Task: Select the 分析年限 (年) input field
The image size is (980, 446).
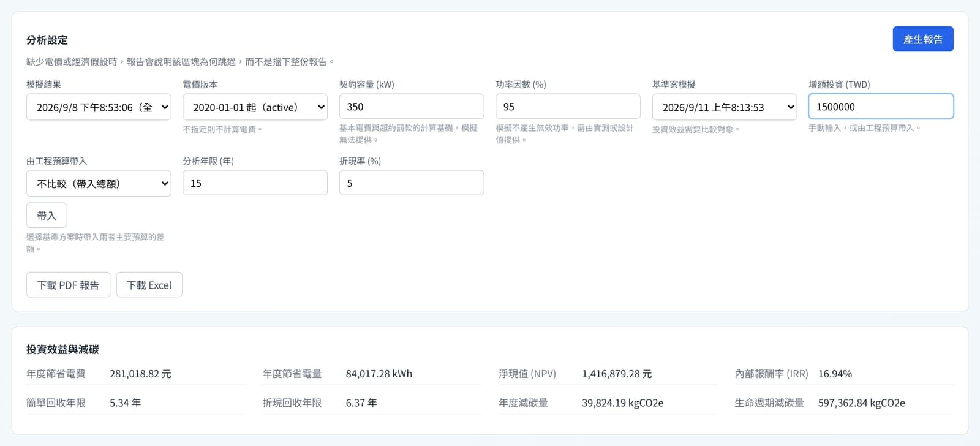Action: (255, 183)
